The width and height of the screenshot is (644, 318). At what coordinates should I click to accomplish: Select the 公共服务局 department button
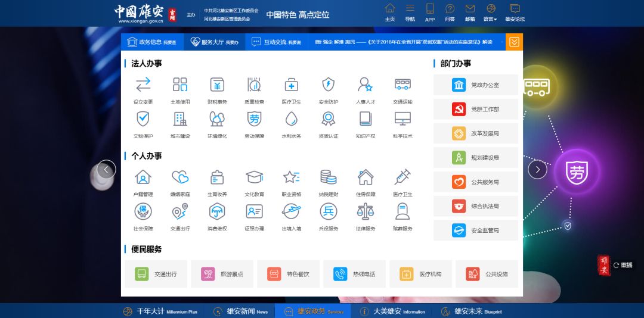(476, 182)
